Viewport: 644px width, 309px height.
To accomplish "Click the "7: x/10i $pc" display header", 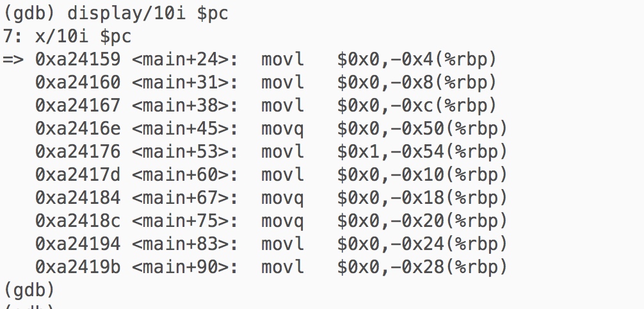I will [67, 37].
